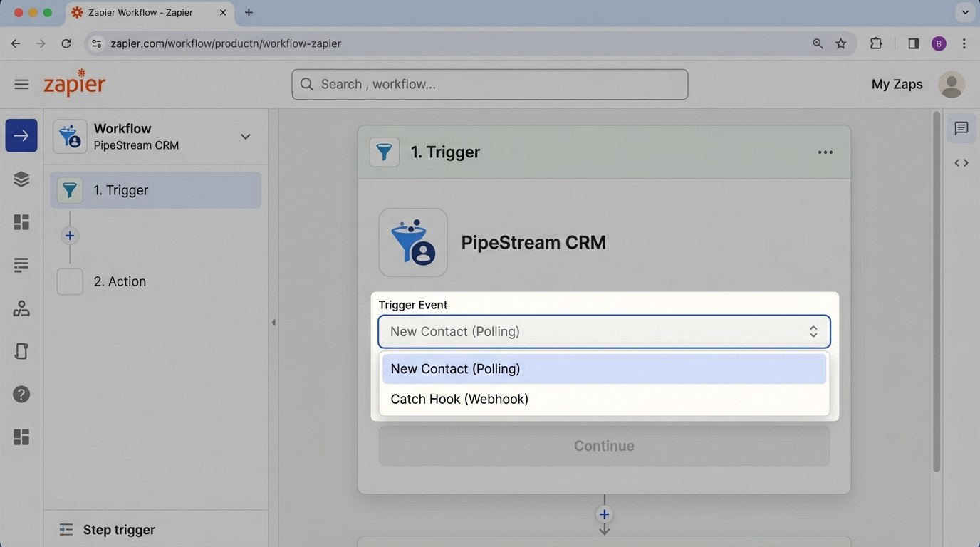The width and height of the screenshot is (980, 547).
Task: Select the 1. Trigger step in sidebar
Action: coord(121,190)
